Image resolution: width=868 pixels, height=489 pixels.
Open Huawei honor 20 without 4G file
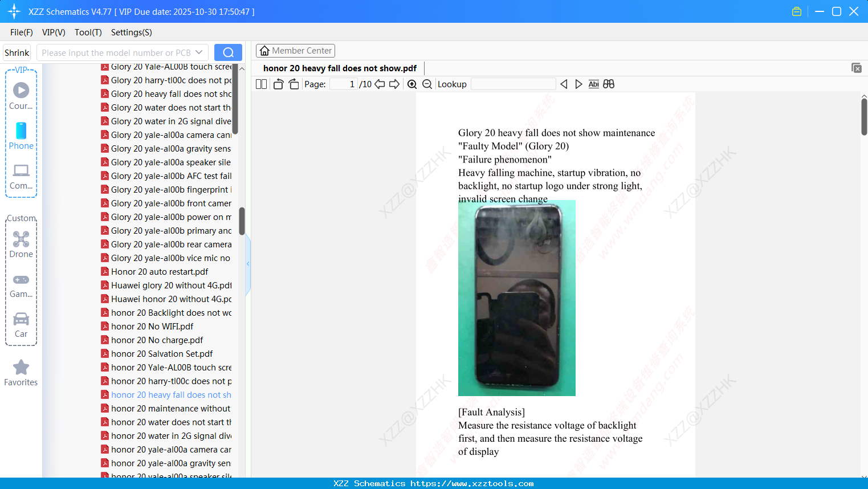click(166, 299)
